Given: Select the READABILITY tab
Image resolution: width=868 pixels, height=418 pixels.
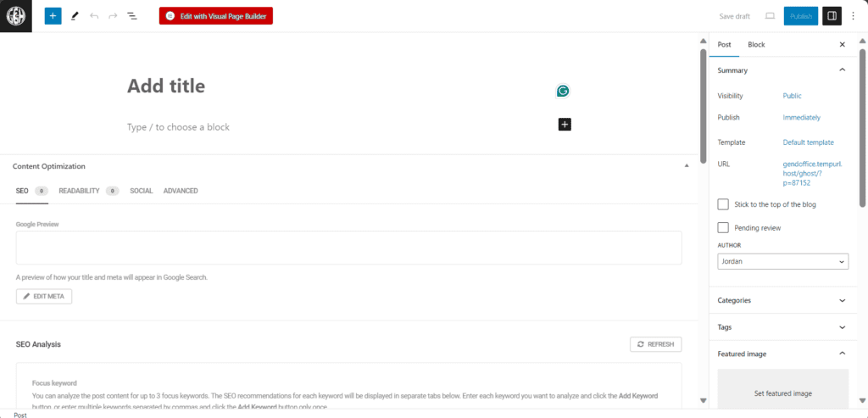Looking at the screenshot, I should [88, 191].
